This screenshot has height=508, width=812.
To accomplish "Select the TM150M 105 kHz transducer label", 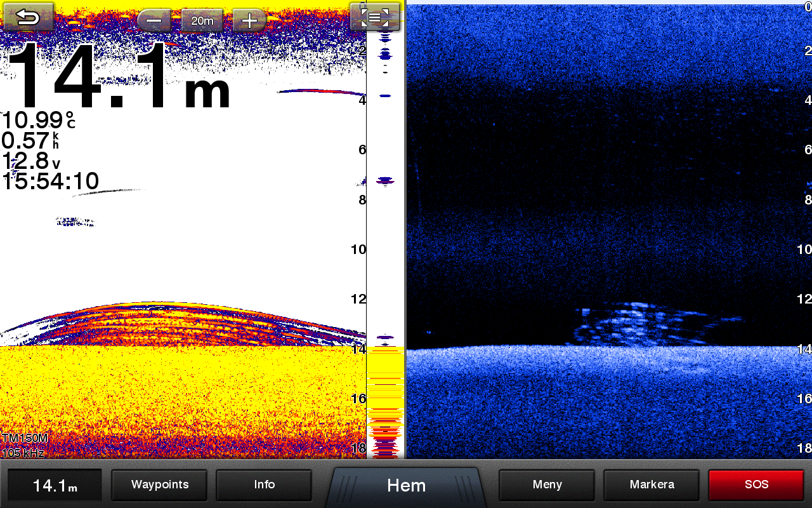I will (x=25, y=446).
